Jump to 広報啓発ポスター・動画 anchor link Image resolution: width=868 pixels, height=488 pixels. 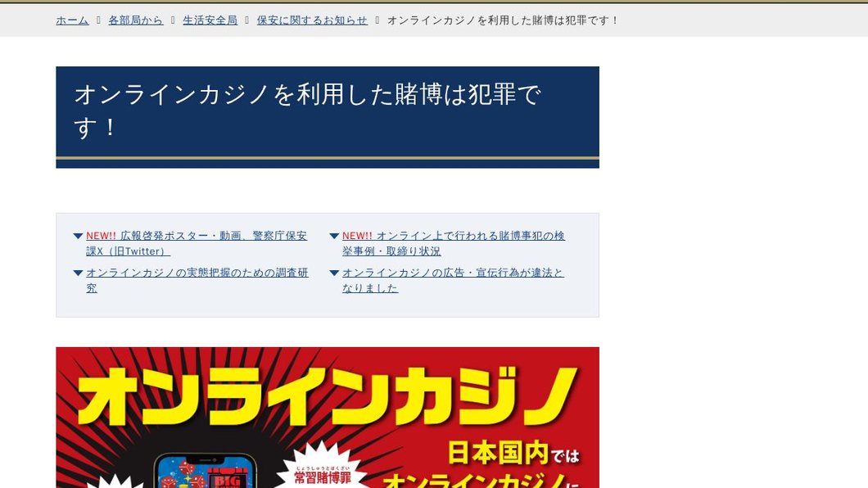[x=197, y=243]
